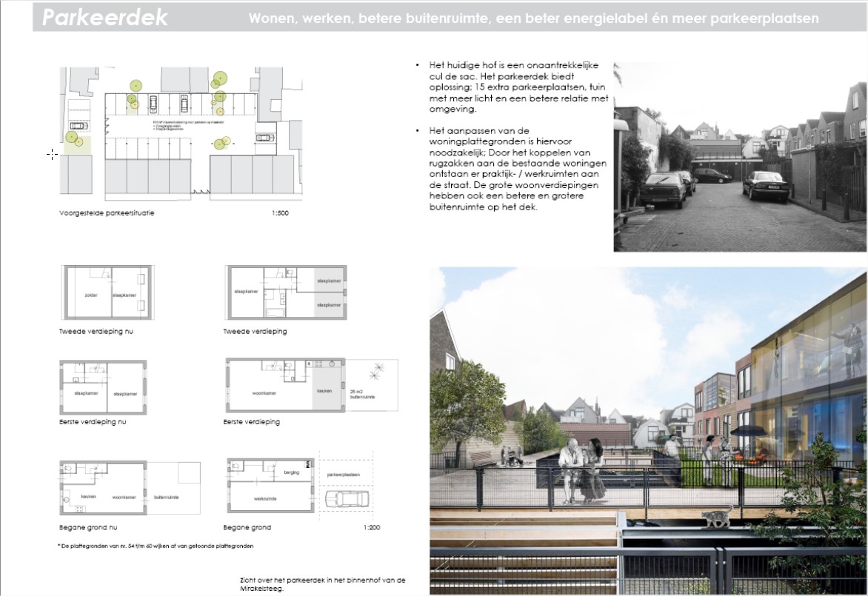The image size is (868, 596).
Task: Click the 'Parkeerdek' title in the header
Action: pos(104,18)
